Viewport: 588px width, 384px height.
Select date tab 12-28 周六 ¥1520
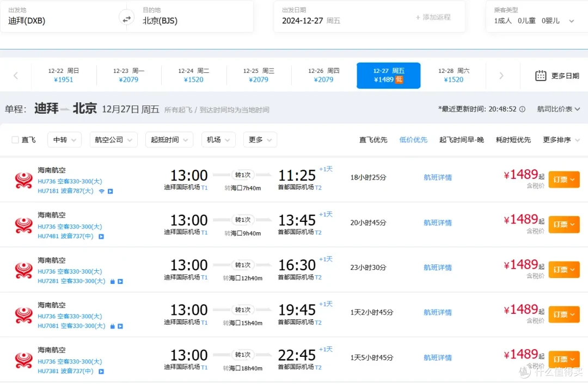pyautogui.click(x=454, y=75)
